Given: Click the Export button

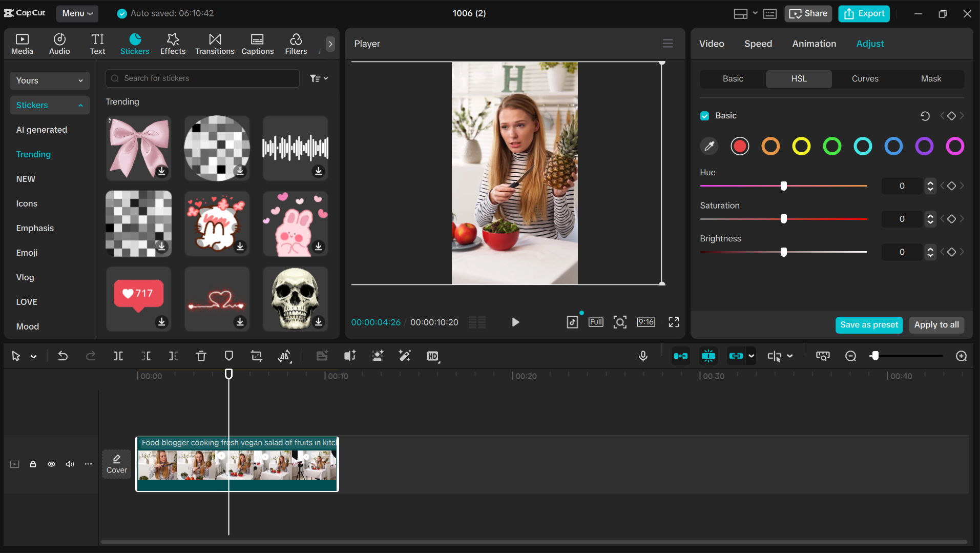Looking at the screenshot, I should click(x=864, y=13).
